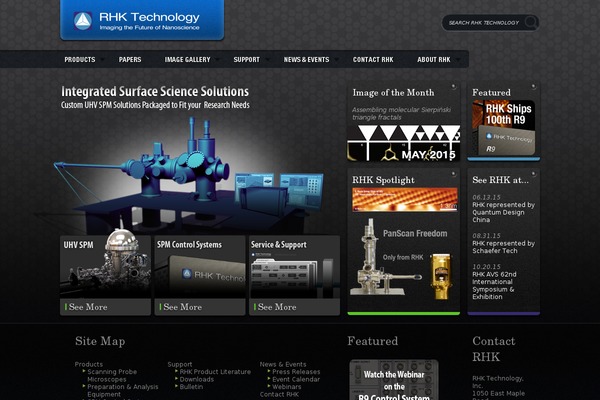This screenshot has width=600, height=400.
Task: Open the Image Gallery menu
Action: point(188,60)
